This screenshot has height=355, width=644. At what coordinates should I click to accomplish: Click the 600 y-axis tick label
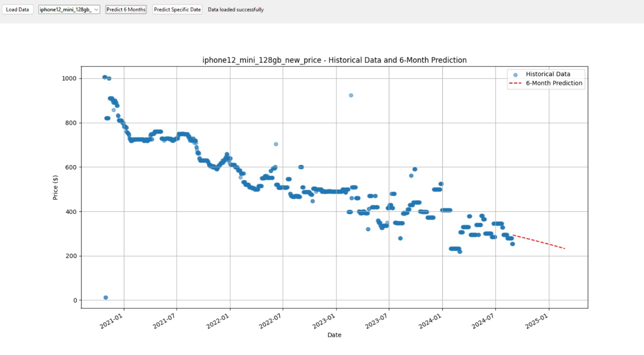[x=71, y=167]
